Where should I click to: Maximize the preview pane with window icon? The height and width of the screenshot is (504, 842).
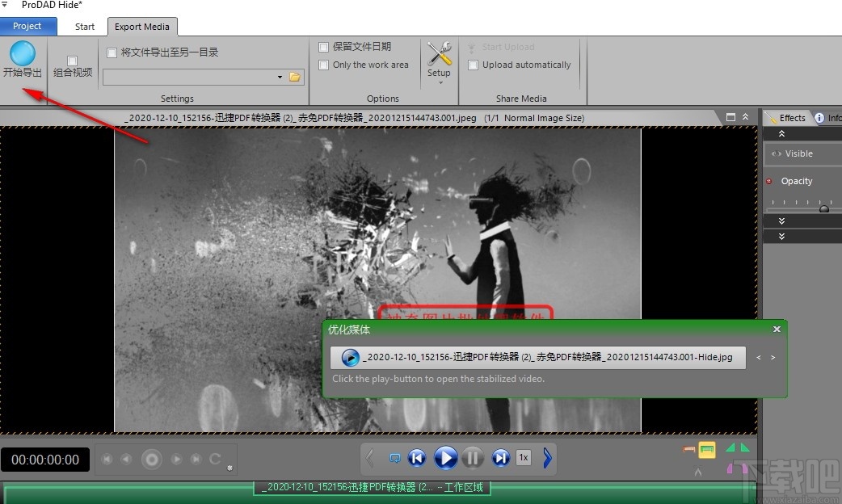coord(730,117)
